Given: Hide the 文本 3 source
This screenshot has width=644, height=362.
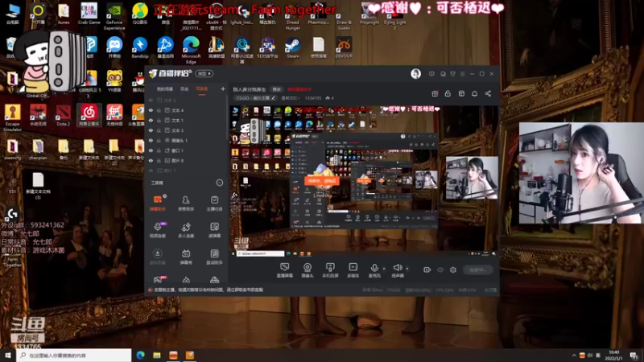Looking at the screenshot, I should (x=151, y=130).
